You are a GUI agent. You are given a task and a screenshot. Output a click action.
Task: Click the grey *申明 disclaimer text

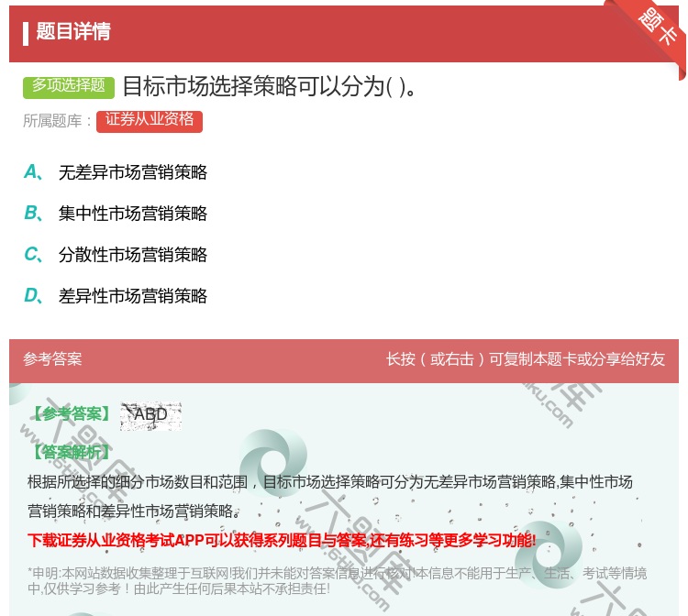[337, 580]
